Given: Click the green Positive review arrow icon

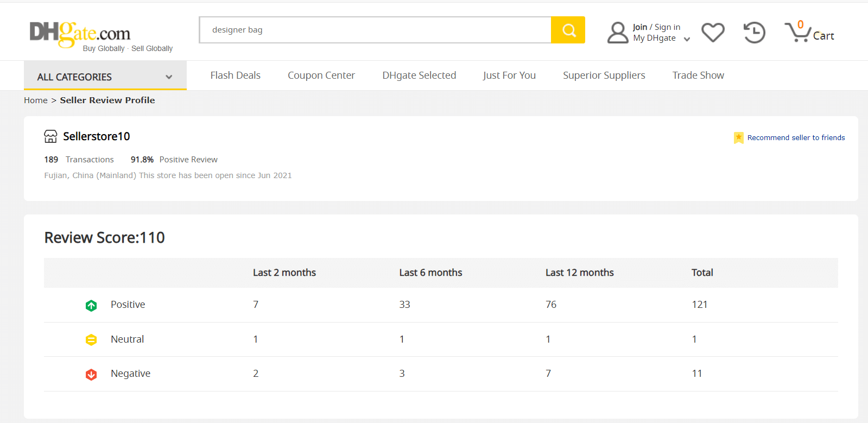Looking at the screenshot, I should tap(91, 306).
